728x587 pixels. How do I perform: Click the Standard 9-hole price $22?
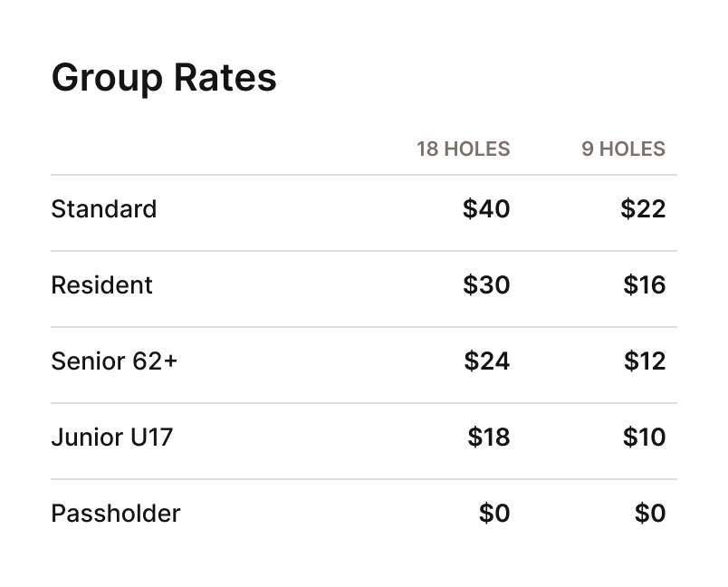pos(643,209)
